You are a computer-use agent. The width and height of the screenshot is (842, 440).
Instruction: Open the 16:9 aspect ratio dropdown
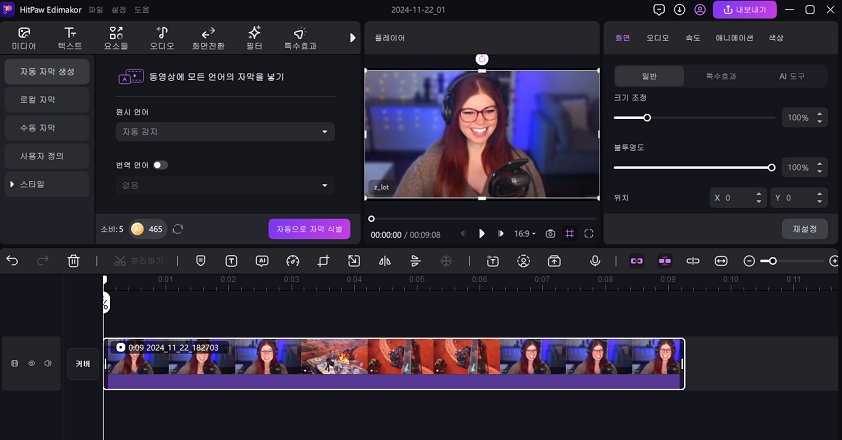(524, 234)
